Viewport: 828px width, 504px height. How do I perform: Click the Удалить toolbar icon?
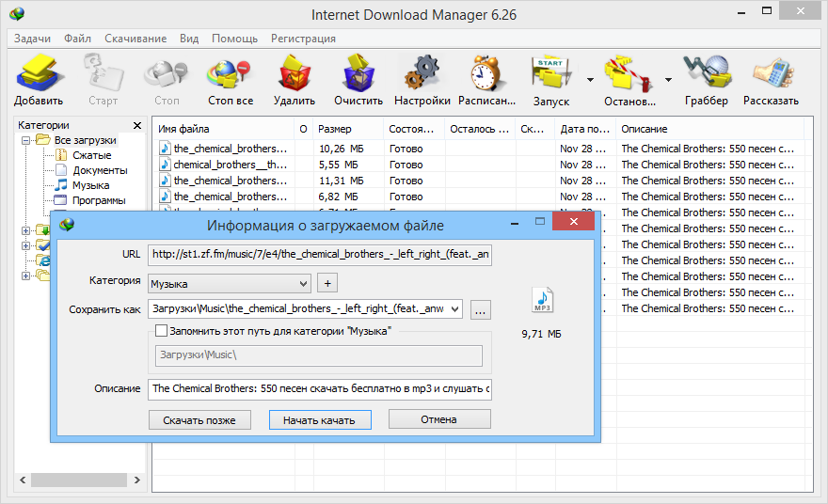[x=295, y=72]
